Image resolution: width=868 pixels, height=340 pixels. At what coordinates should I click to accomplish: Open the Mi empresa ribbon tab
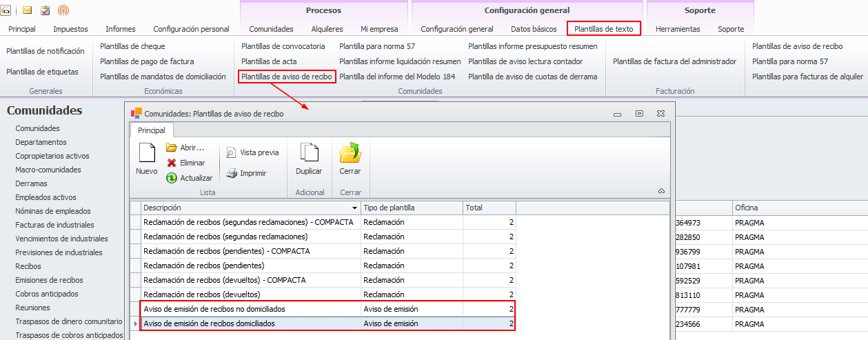coord(379,29)
